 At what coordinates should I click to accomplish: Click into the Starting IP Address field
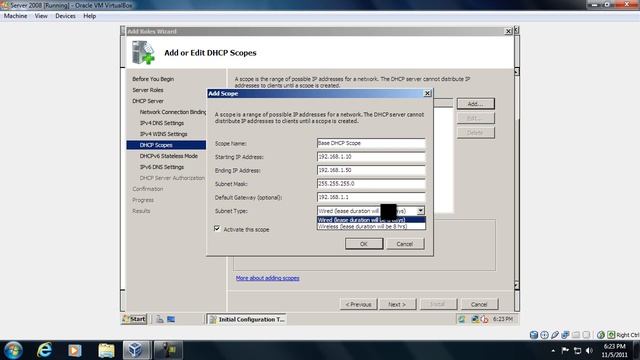371,157
